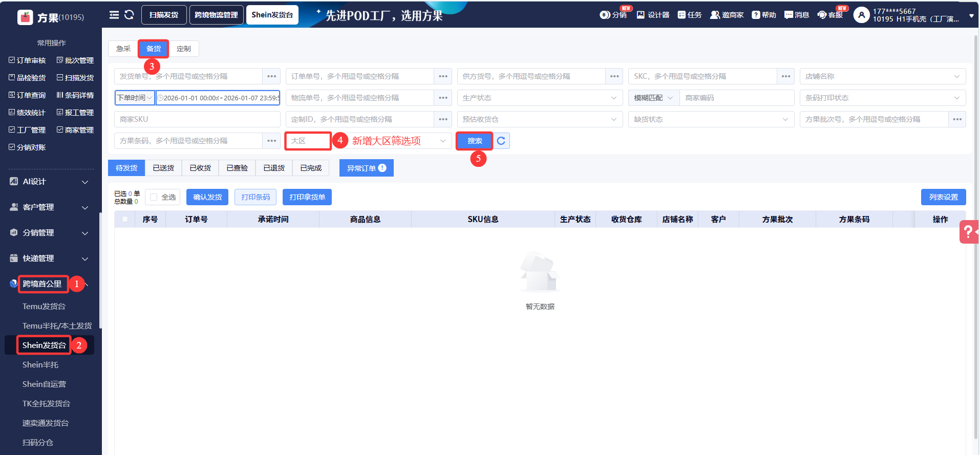Open the 大区 filter dropdown
980x455 pixels.
click(369, 141)
